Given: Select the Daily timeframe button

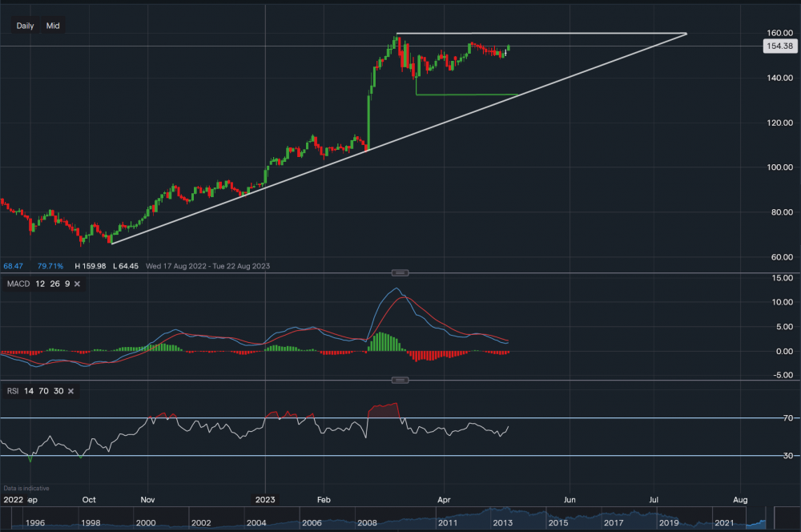Looking at the screenshot, I should pyautogui.click(x=24, y=26).
